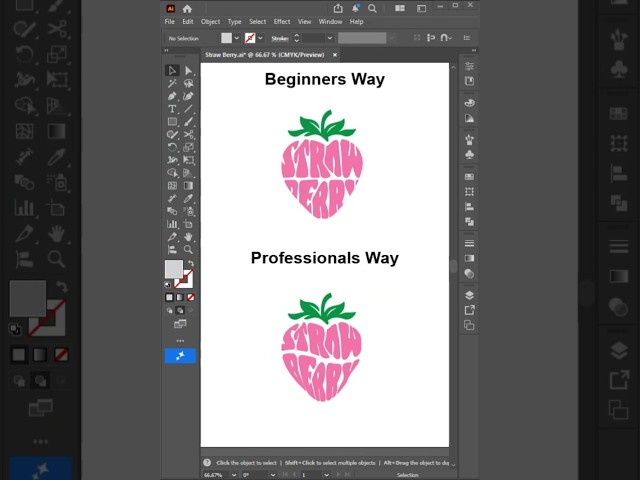Set toolbar paint mode to Color

[x=169, y=298]
